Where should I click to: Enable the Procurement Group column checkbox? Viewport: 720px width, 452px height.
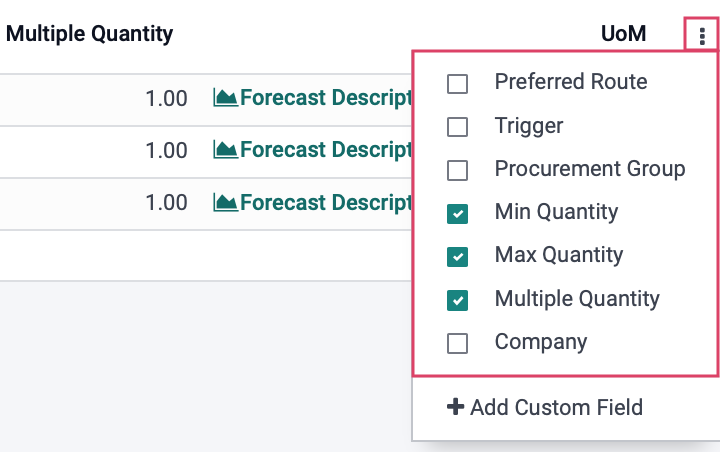[457, 170]
